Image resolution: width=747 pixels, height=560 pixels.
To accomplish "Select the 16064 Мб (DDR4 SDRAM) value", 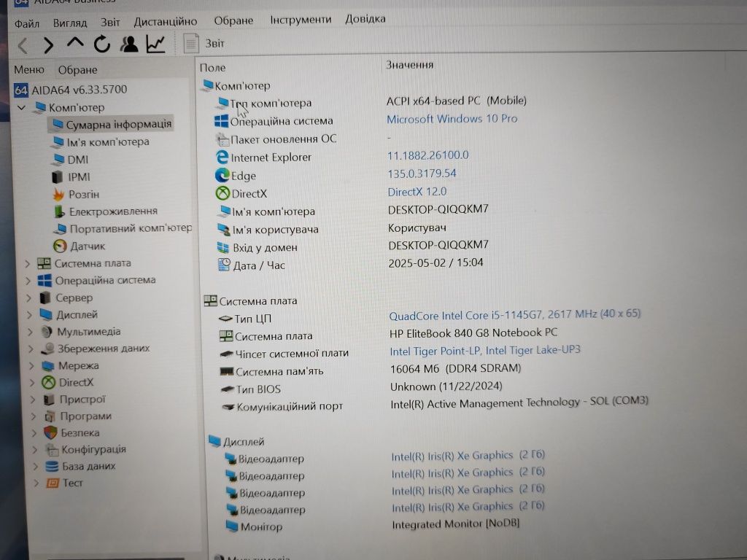I will (x=455, y=368).
